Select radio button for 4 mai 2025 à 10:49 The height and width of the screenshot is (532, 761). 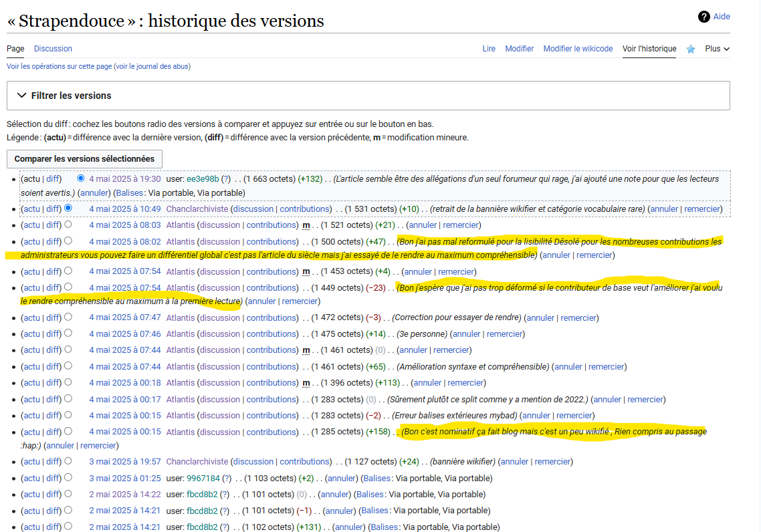pyautogui.click(x=68, y=209)
